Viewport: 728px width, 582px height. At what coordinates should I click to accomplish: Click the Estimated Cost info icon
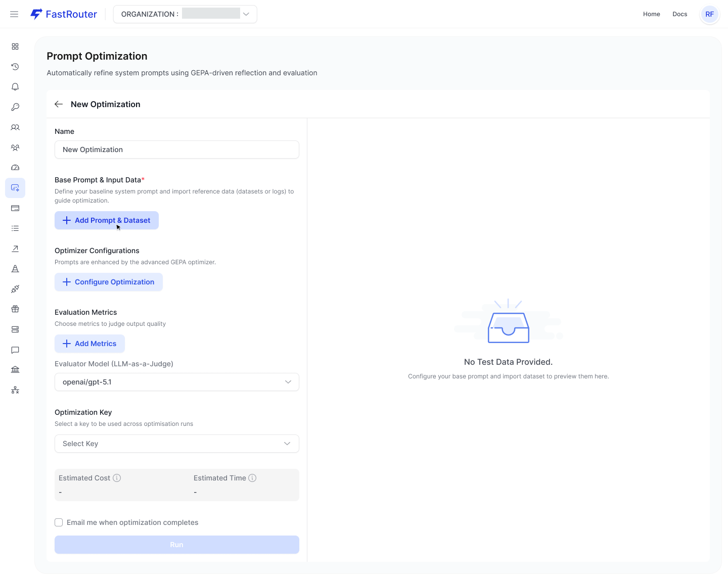[117, 478]
